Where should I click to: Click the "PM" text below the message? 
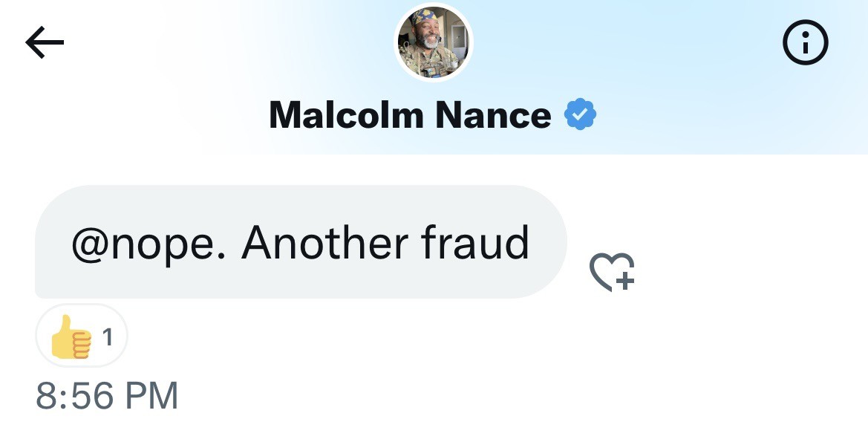(x=151, y=395)
